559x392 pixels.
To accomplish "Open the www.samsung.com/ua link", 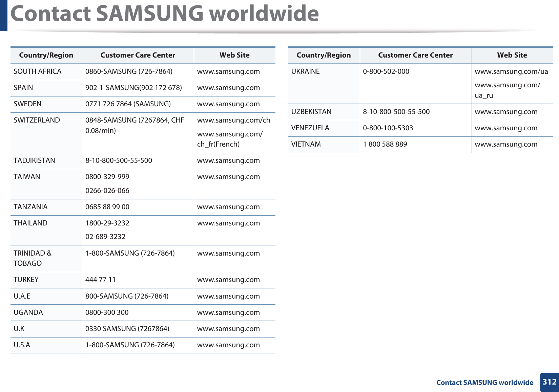I will coord(511,71).
